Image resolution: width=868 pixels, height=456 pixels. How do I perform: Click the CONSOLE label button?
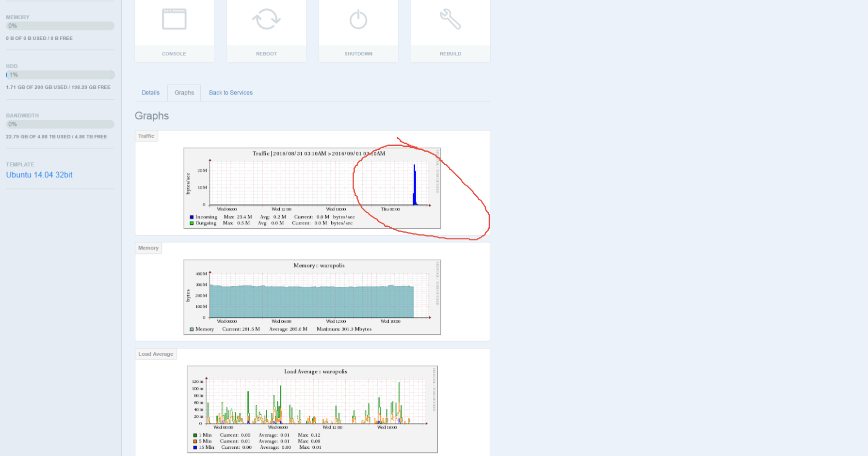click(x=174, y=54)
